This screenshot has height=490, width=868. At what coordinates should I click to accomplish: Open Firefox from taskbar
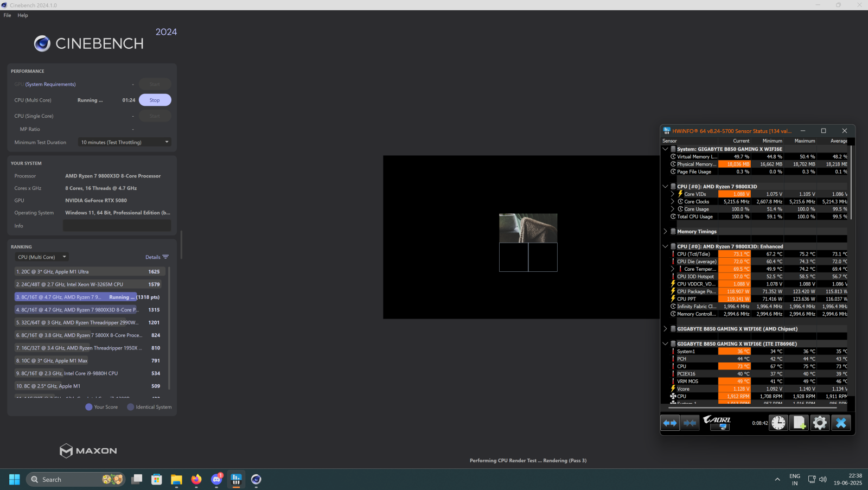[196, 479]
